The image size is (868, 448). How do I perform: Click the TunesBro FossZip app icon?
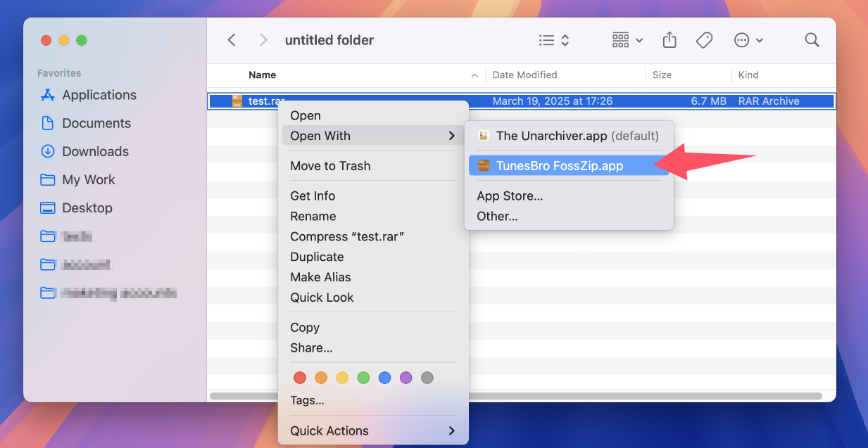click(x=484, y=166)
